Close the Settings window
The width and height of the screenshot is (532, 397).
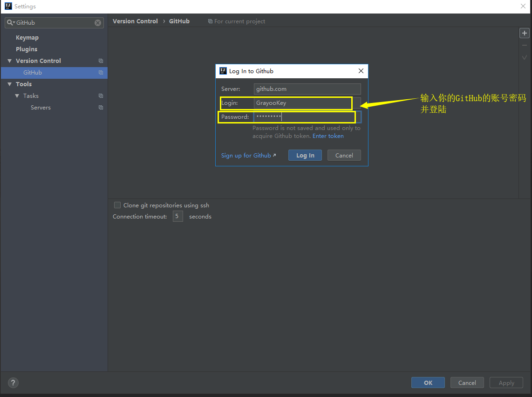523,6
